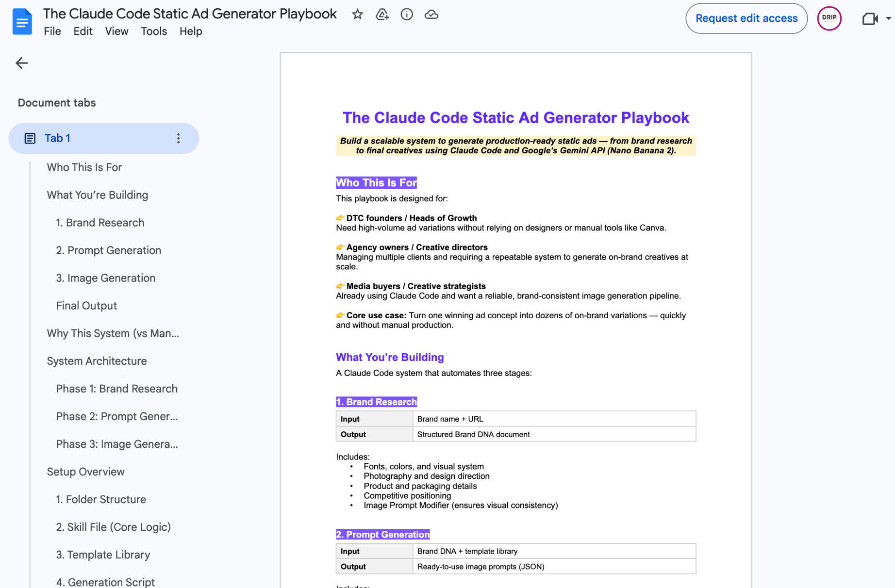Go to System Architecture in the outline

[97, 361]
